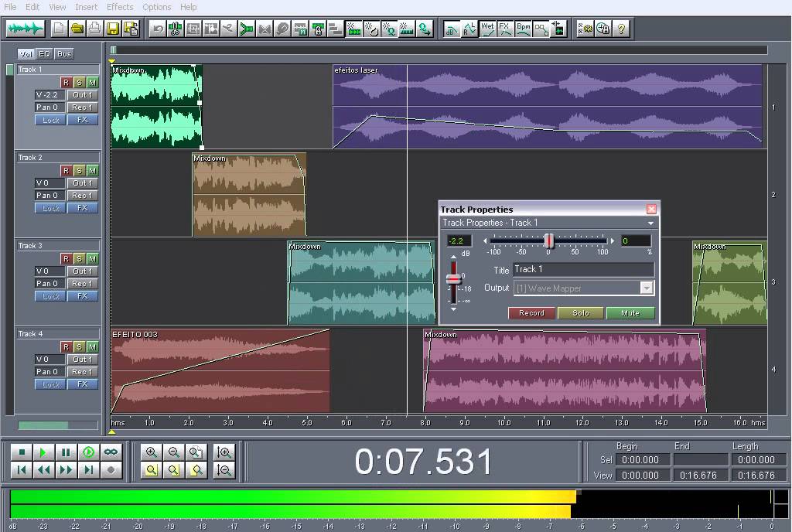
Task: Open the File menu
Action: (x=10, y=7)
